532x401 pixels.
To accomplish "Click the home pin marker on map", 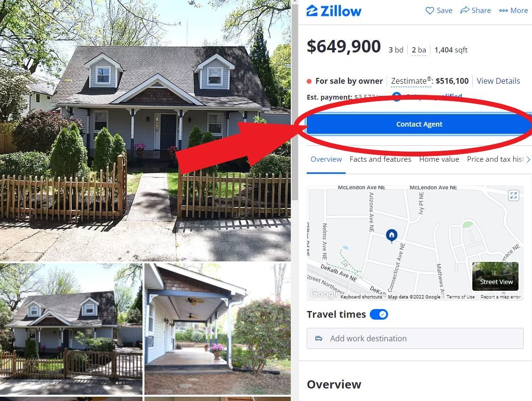I will 391,235.
